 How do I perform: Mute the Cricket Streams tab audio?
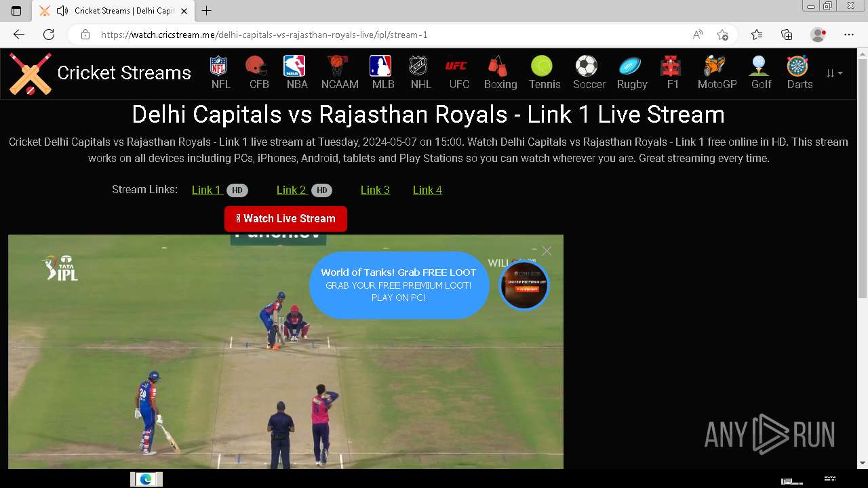[62, 11]
